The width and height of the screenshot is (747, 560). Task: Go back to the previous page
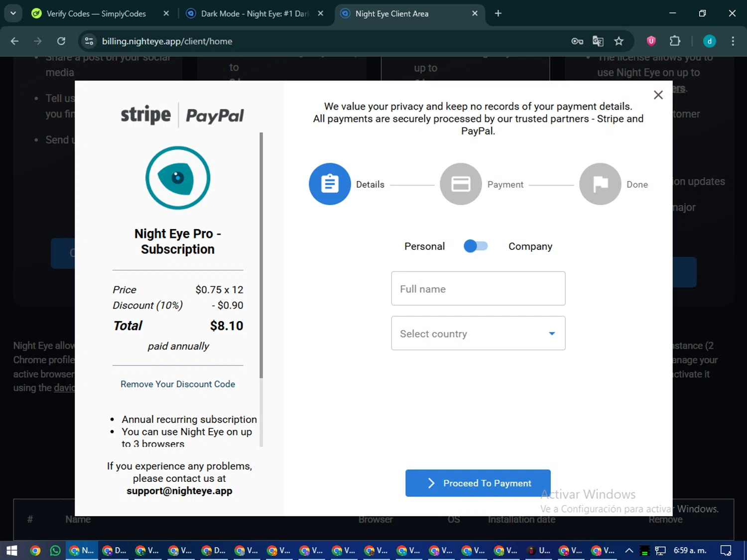15,41
